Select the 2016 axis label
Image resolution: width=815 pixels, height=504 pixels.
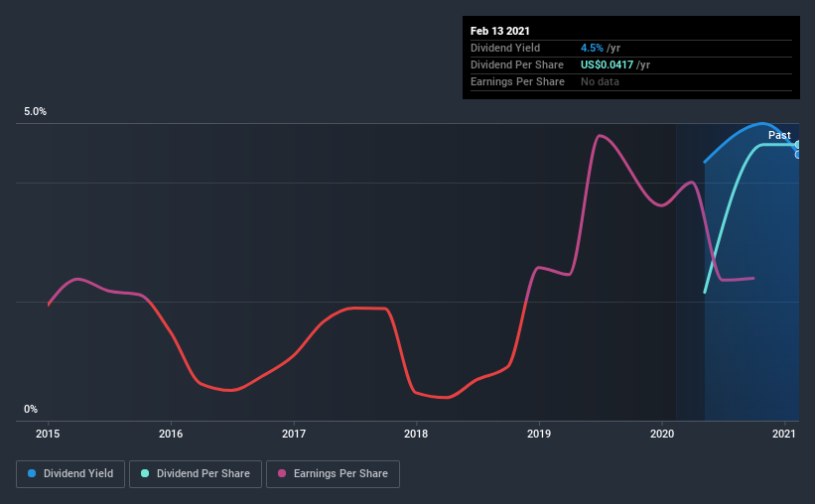(x=171, y=434)
